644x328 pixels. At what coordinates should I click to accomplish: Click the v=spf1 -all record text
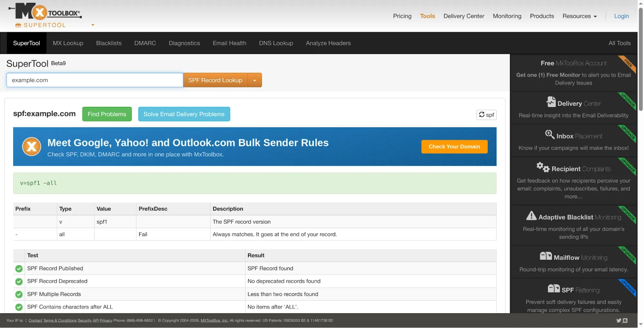pyautogui.click(x=38, y=183)
